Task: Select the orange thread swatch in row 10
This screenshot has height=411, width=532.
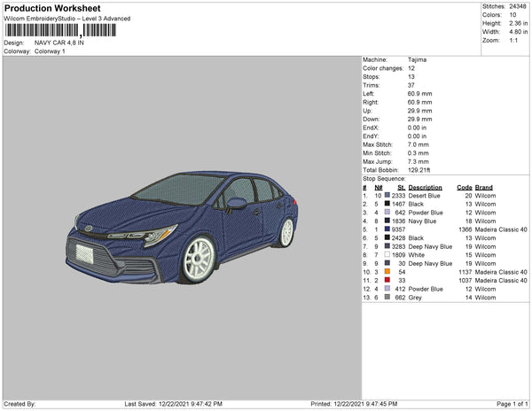Action: (x=387, y=271)
